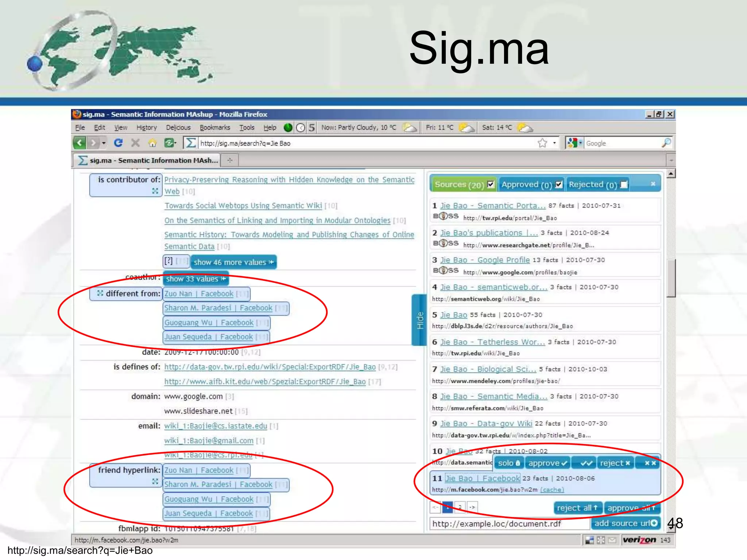This screenshot has width=747, height=560.
Task: Click the expand icon under 'is contributor of'
Action: click(155, 191)
